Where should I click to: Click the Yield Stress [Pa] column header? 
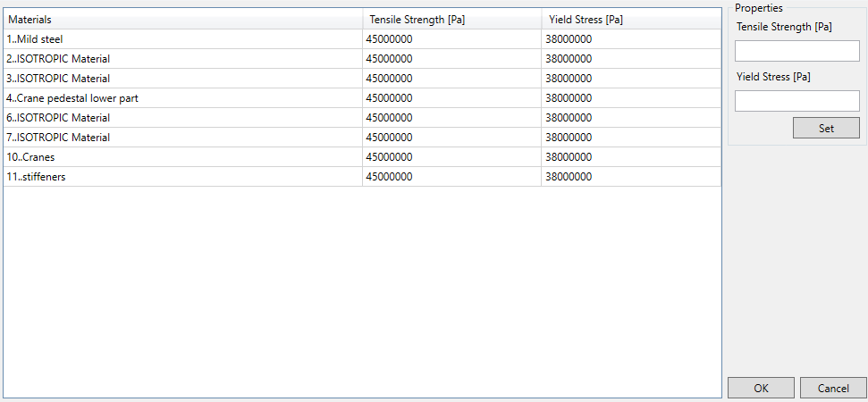pyautogui.click(x=630, y=19)
